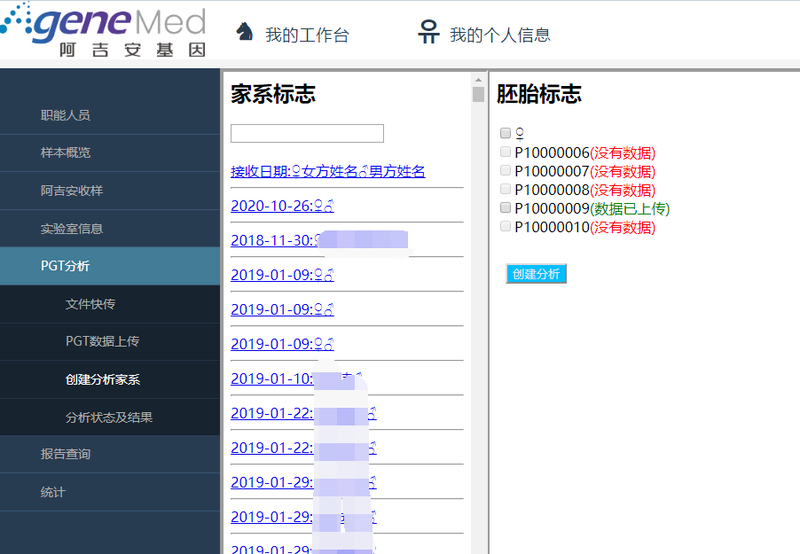800x554 pixels.
Task: Click the 数据已上传 status text
Action: (x=630, y=209)
